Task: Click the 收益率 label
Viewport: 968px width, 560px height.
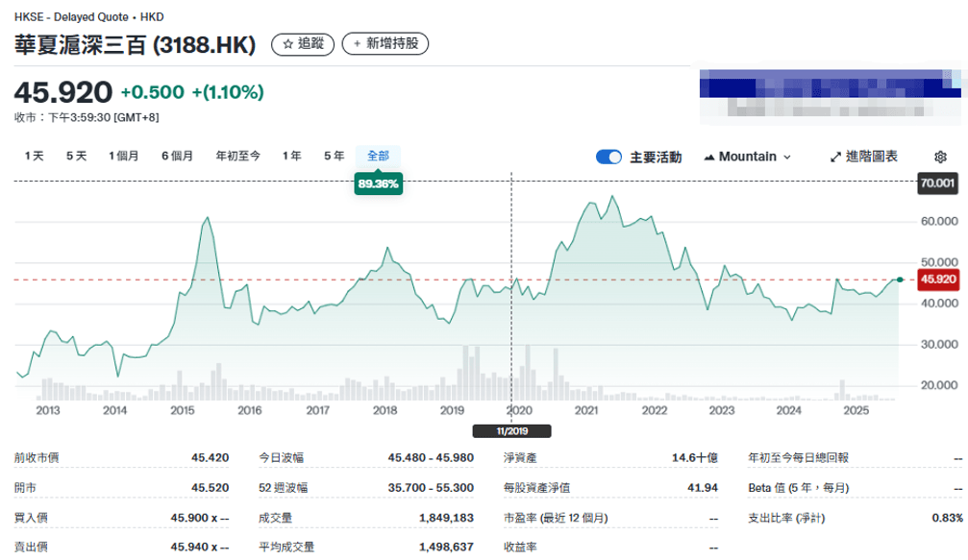Action: click(x=520, y=547)
